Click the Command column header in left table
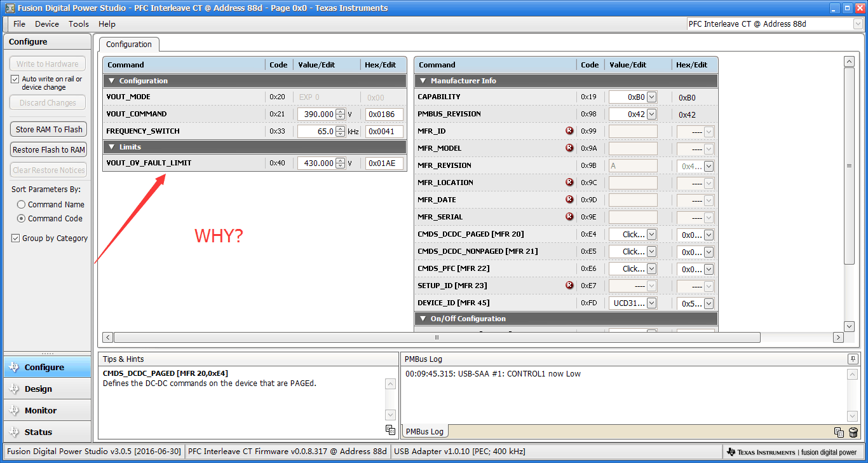This screenshot has width=868, height=463. pos(184,65)
